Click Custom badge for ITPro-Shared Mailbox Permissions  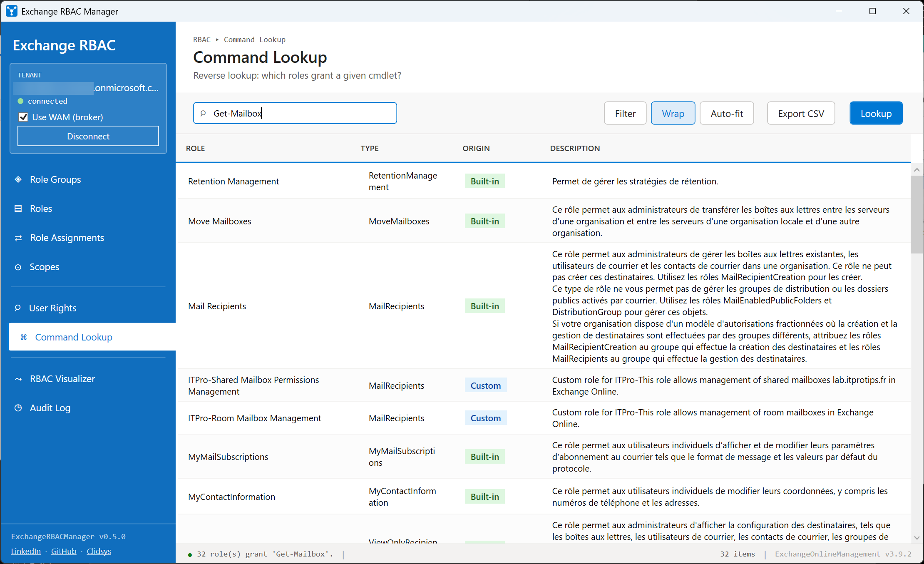(x=486, y=385)
